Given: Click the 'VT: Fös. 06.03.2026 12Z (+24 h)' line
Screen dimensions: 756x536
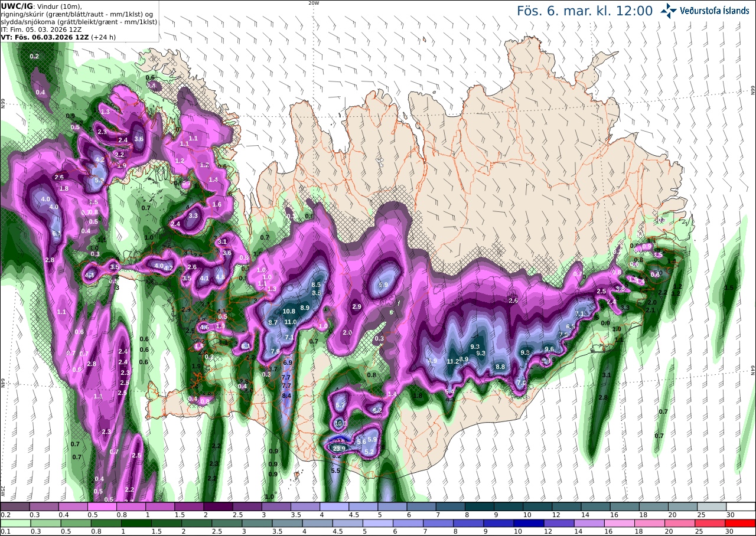Looking at the screenshot, I should [58, 37].
